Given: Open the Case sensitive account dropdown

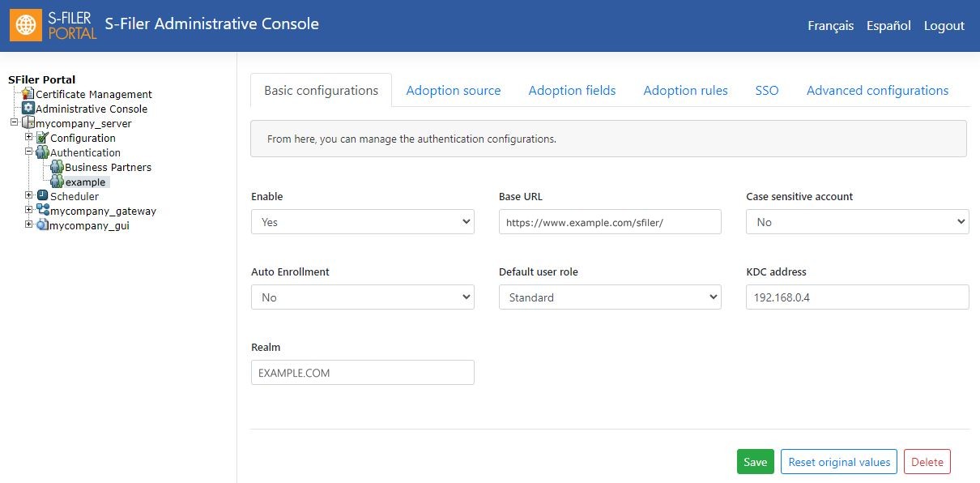Looking at the screenshot, I should pyautogui.click(x=858, y=222).
